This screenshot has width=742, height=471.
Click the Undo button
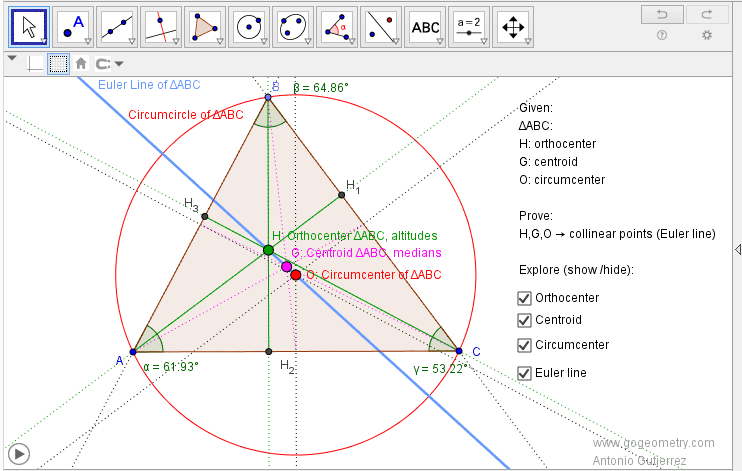pos(661,14)
